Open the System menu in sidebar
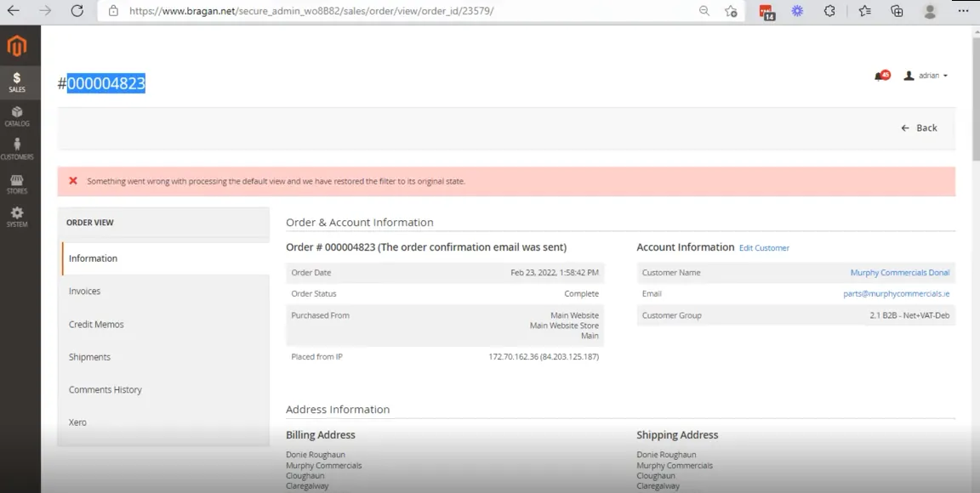The image size is (980, 493). [x=17, y=217]
